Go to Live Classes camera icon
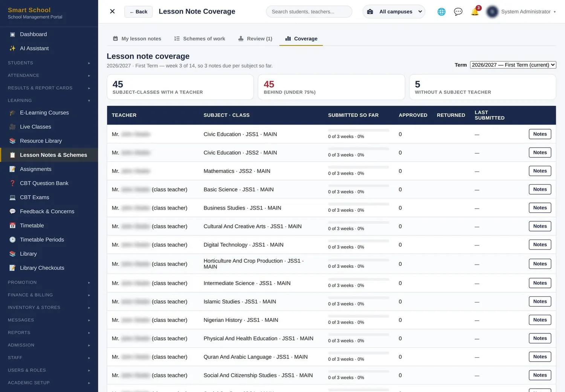 point(12,127)
